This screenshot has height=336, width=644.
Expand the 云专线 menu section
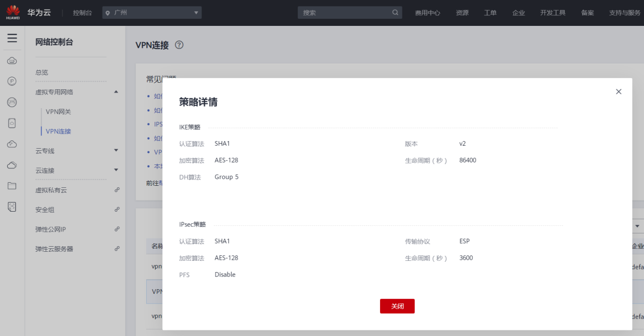point(116,151)
